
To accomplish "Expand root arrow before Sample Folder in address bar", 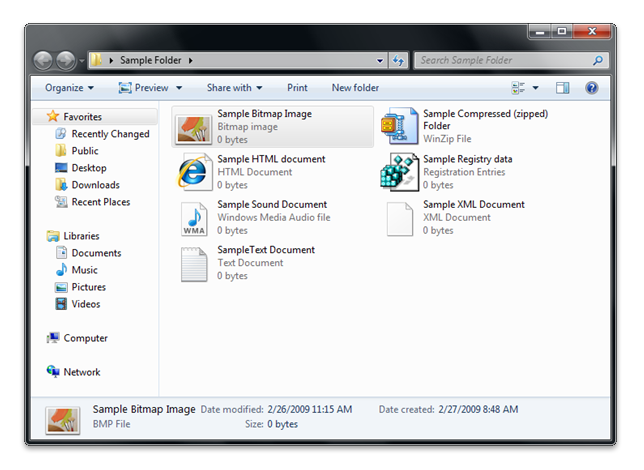I will (111, 60).
